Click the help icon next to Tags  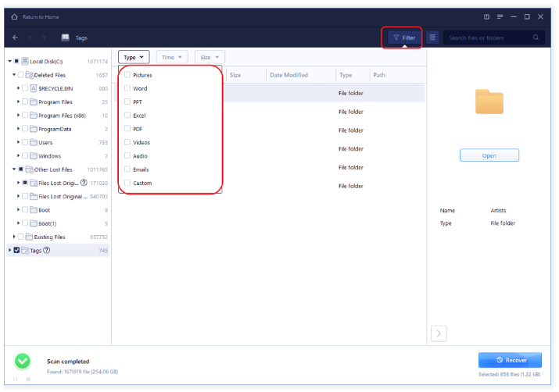[x=47, y=250]
